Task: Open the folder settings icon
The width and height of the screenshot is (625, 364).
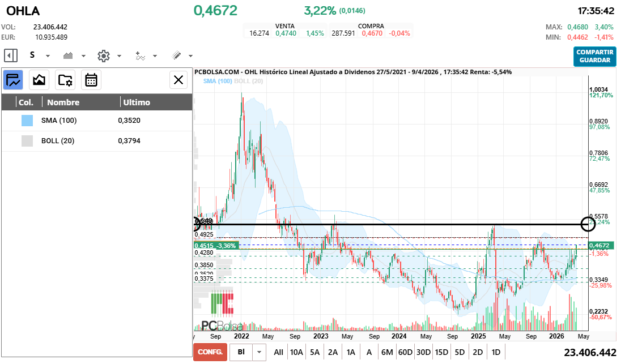Action: click(x=65, y=80)
